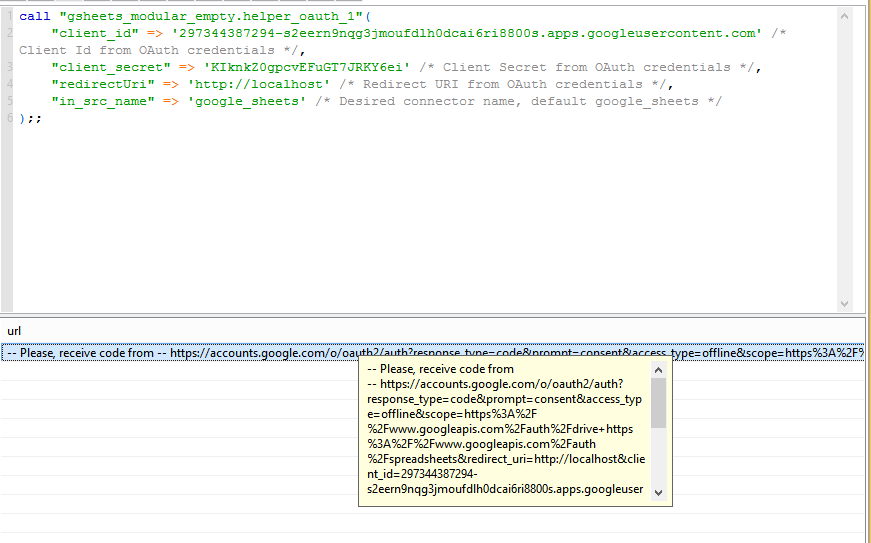Click the 'http://localhost' redirectUri value
The image size is (871, 543).
tap(259, 84)
